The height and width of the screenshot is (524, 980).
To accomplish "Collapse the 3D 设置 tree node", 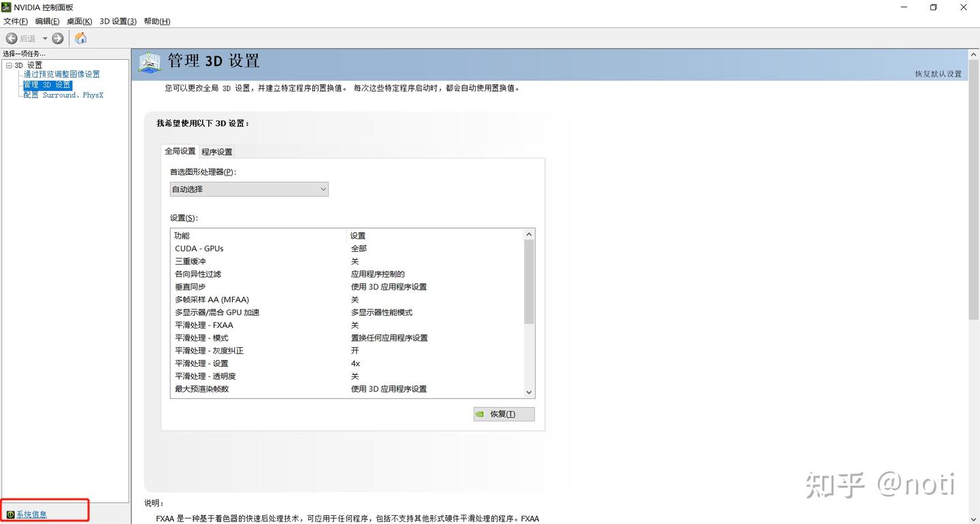I will 9,65.
